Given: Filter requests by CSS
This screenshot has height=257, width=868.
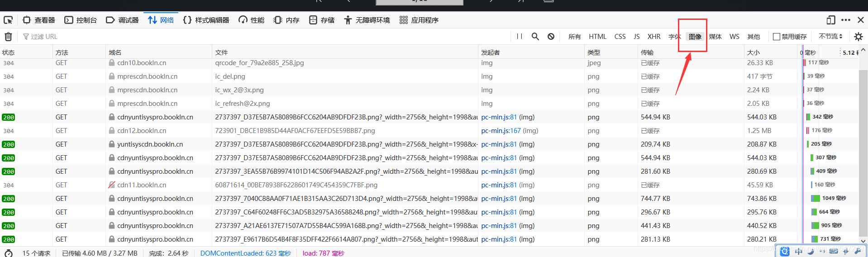Looking at the screenshot, I should [x=620, y=37].
